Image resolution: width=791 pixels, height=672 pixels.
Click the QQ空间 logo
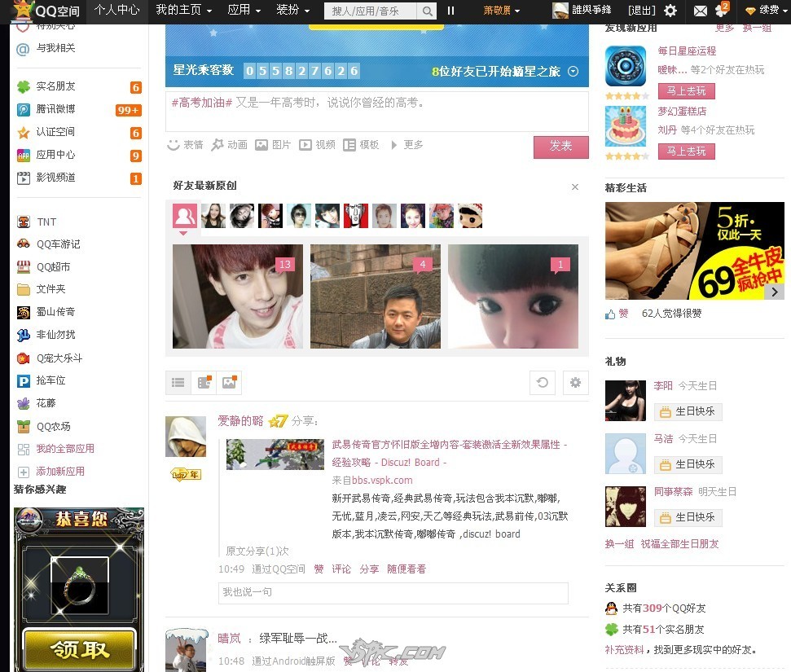tap(47, 10)
